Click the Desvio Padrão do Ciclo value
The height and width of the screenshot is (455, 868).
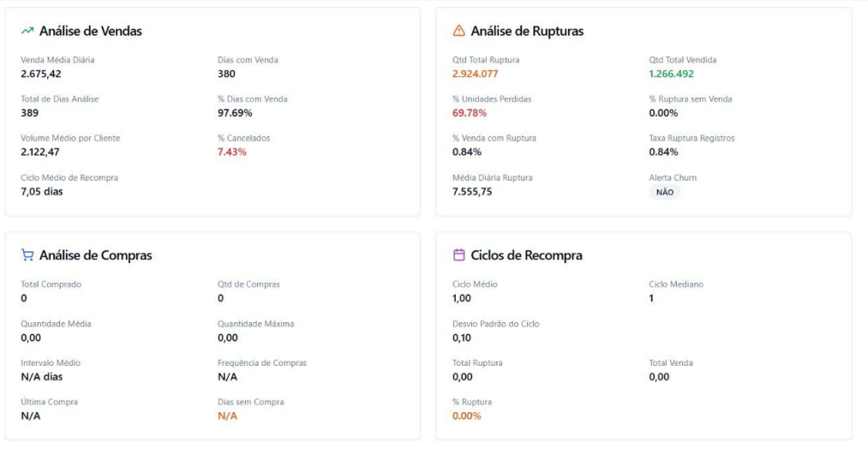point(462,338)
